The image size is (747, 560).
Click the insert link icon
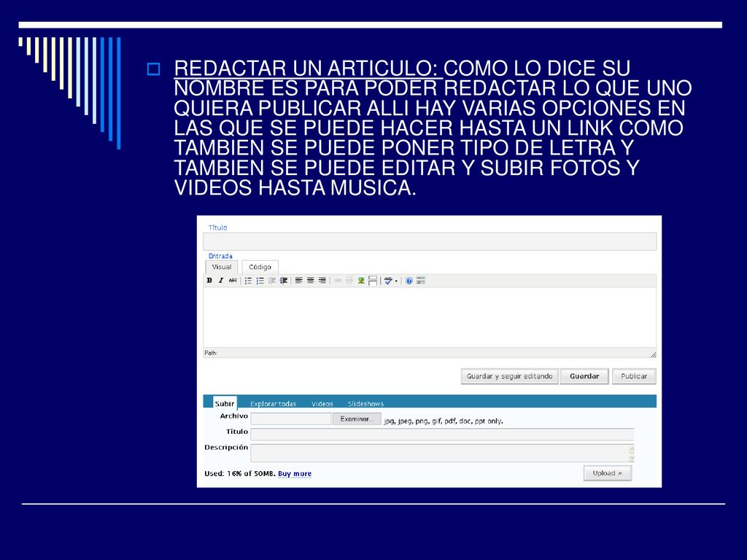338,281
